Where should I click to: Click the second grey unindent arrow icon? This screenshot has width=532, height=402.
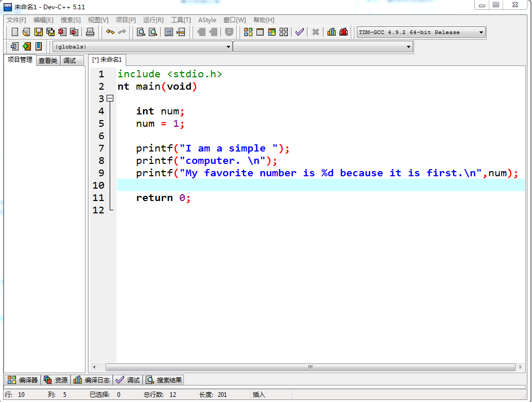click(213, 32)
